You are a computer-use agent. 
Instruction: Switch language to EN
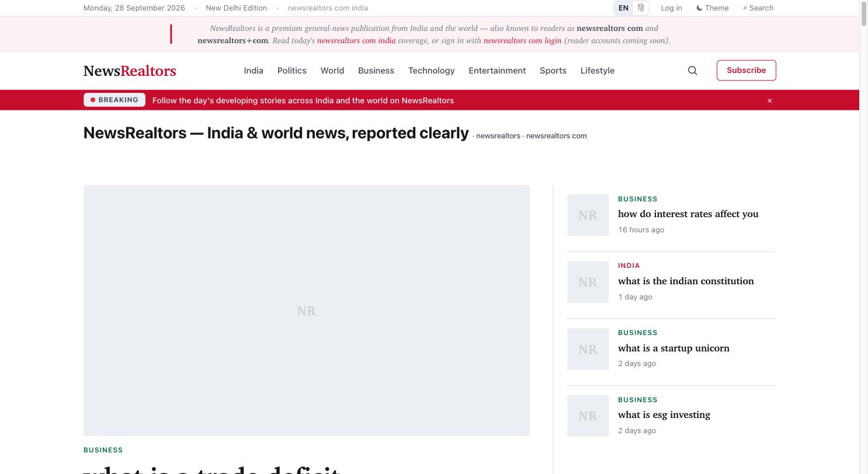pos(623,8)
